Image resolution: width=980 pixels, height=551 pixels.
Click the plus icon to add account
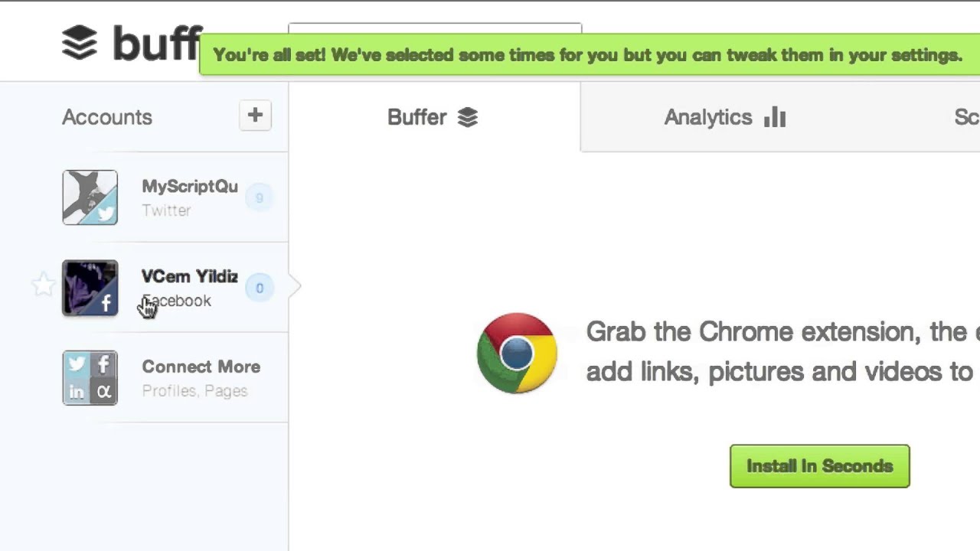[255, 116]
